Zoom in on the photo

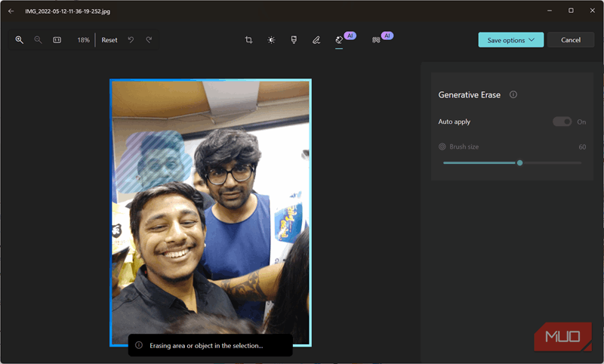tap(20, 40)
